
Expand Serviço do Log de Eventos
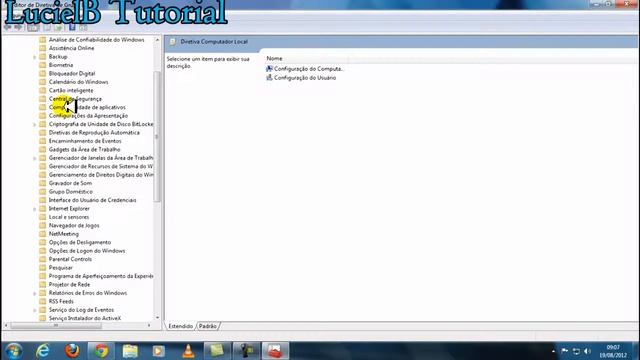click(35, 310)
